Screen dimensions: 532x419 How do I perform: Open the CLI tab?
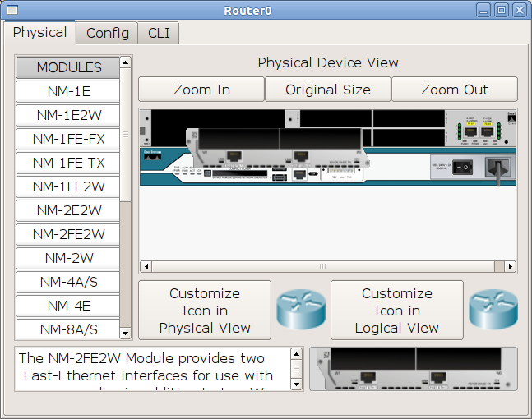point(159,33)
